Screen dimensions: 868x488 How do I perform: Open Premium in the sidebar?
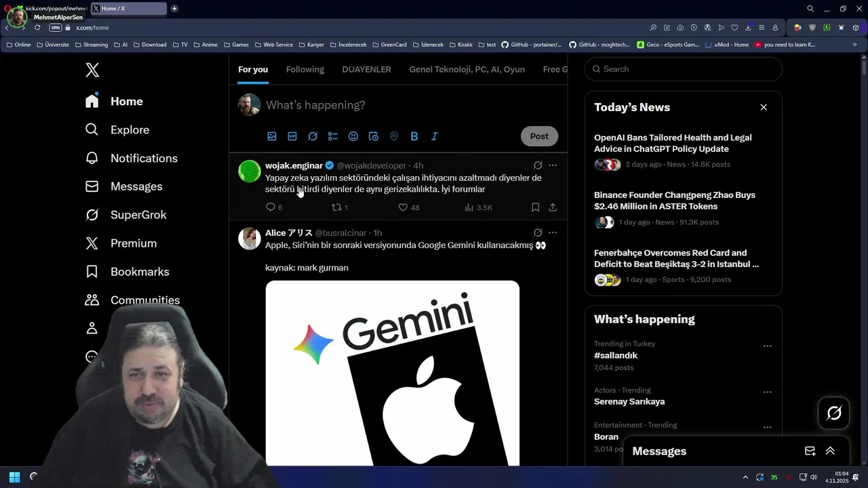pyautogui.click(x=121, y=243)
